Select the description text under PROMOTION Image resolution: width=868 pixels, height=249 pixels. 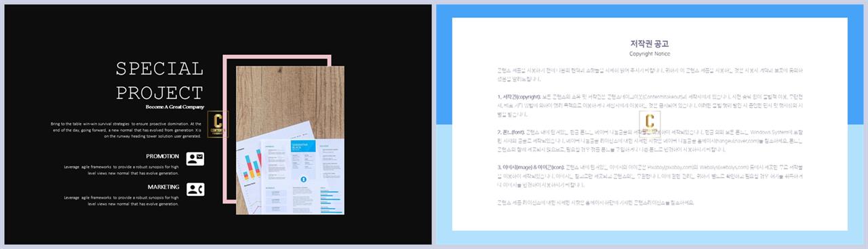[122, 170]
